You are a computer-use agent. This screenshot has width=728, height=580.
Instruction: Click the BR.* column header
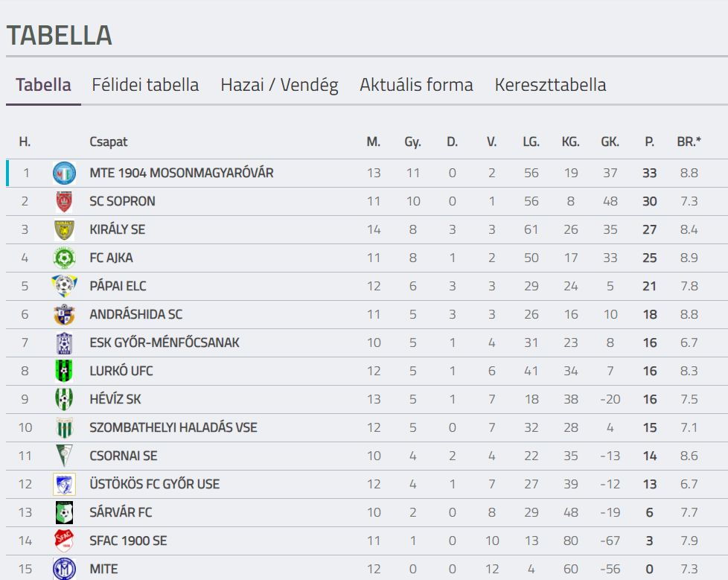[689, 141]
